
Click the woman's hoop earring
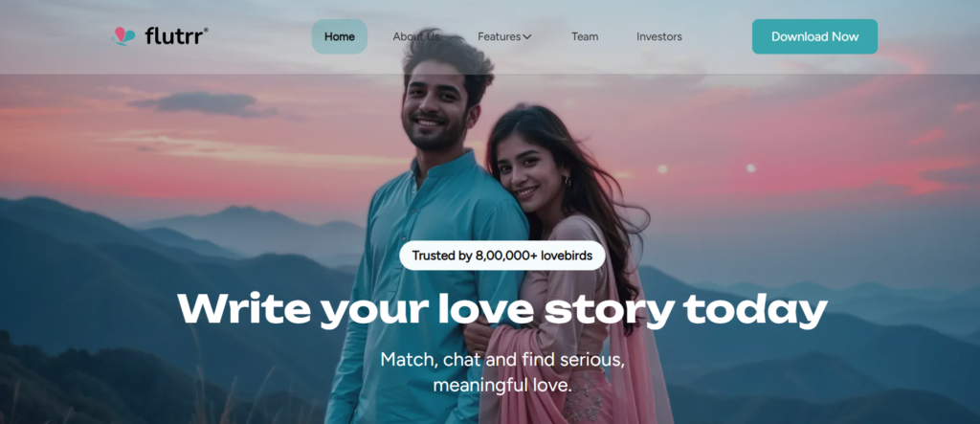568,182
